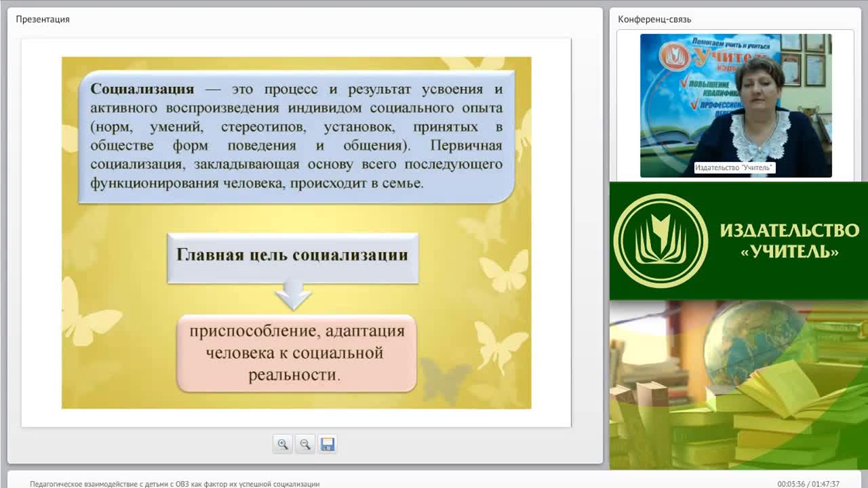Click the elapsed time 00:05:36 / 01:47:37
The width and height of the screenshot is (868, 488).
click(x=808, y=484)
